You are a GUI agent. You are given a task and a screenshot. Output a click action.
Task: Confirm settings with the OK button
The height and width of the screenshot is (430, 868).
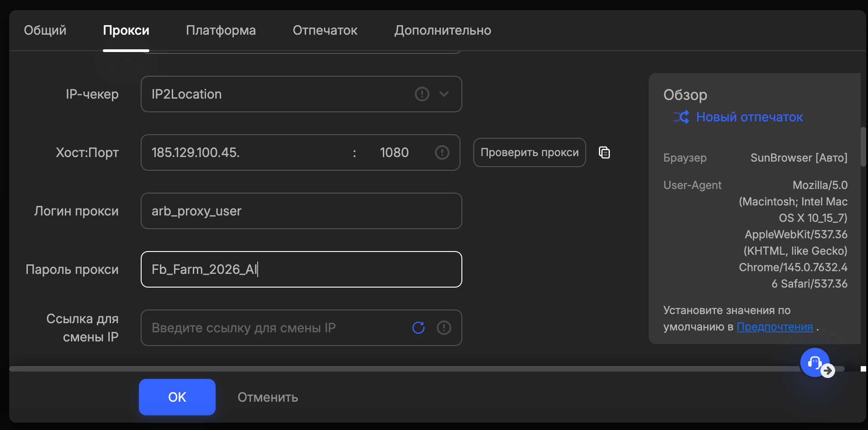click(x=177, y=397)
